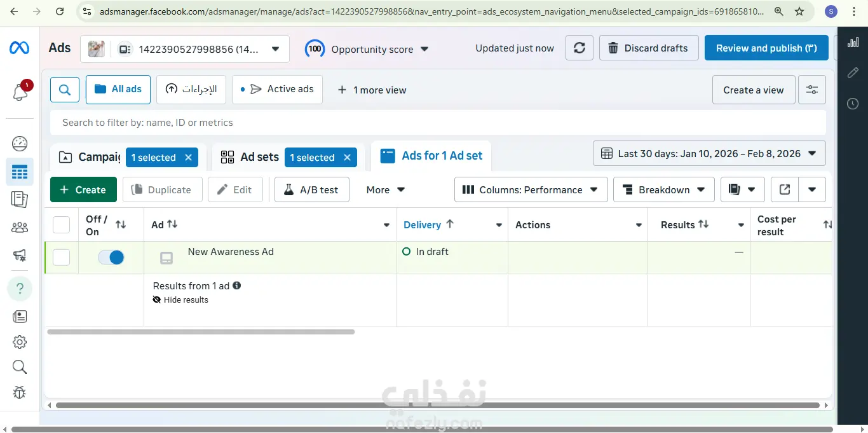Click the search magnifier icon in sidebar
The height and width of the screenshot is (433, 868).
point(20,367)
